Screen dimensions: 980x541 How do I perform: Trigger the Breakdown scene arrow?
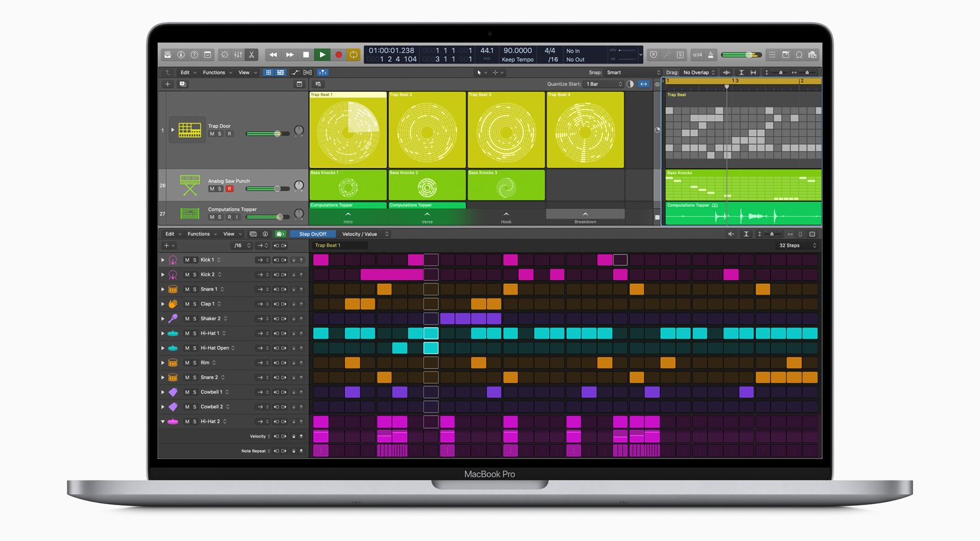tap(585, 214)
